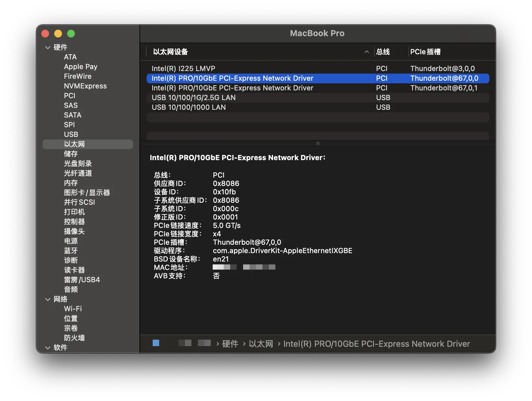The width and height of the screenshot is (532, 401).
Task: Select USB 10/100/1G/2.5G LAN device
Action: [193, 98]
